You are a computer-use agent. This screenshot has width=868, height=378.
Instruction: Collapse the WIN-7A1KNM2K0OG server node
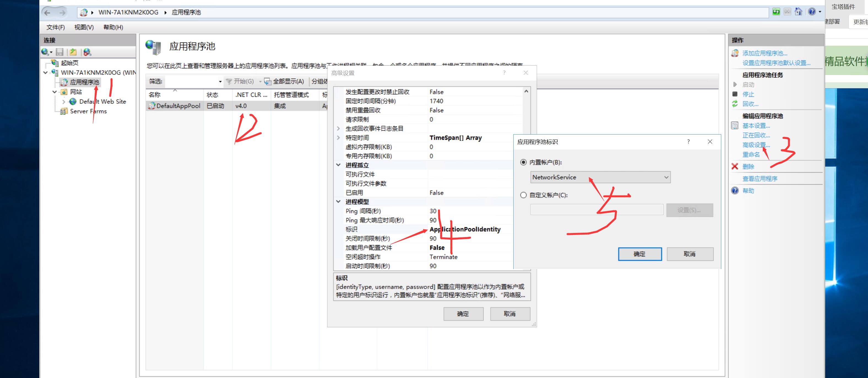[x=45, y=73]
